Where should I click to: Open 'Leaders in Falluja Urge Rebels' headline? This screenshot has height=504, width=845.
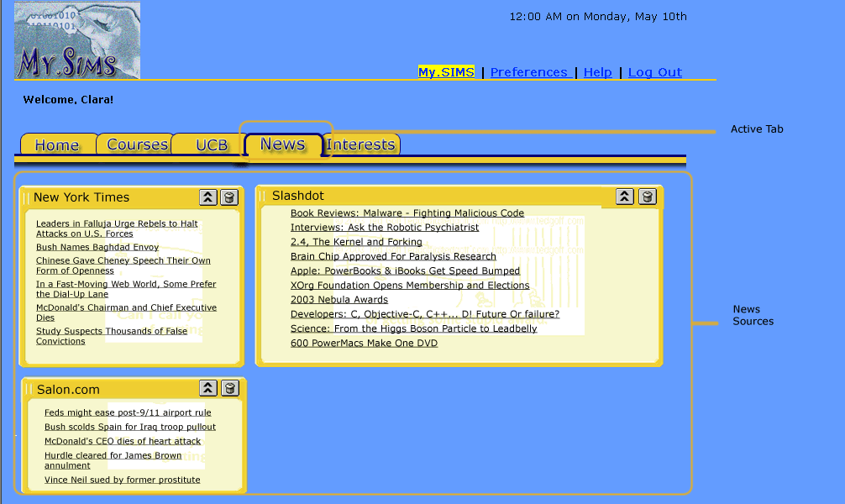click(117, 228)
